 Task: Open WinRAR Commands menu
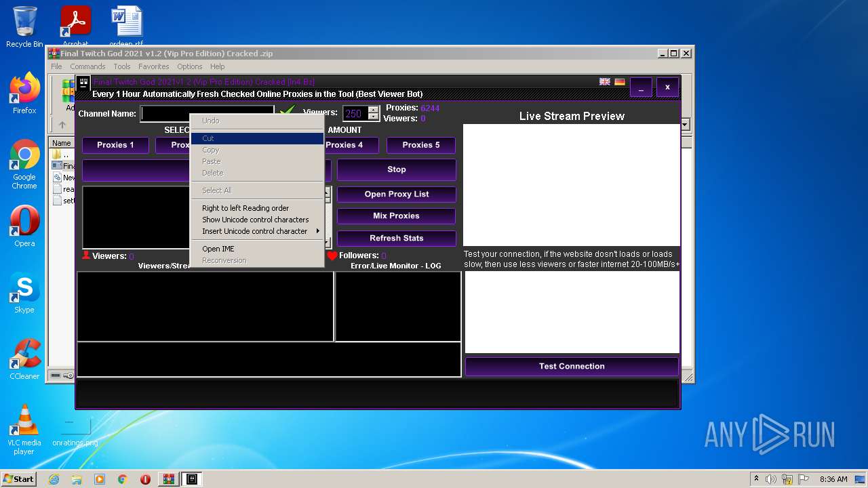point(87,66)
